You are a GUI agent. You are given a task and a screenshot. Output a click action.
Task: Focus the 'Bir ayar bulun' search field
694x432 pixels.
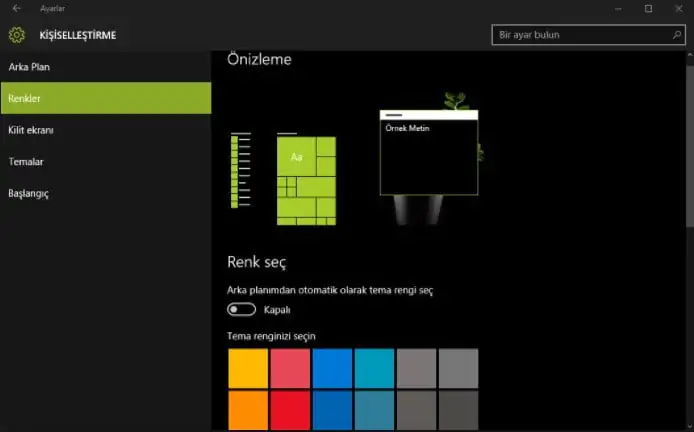click(x=580, y=35)
